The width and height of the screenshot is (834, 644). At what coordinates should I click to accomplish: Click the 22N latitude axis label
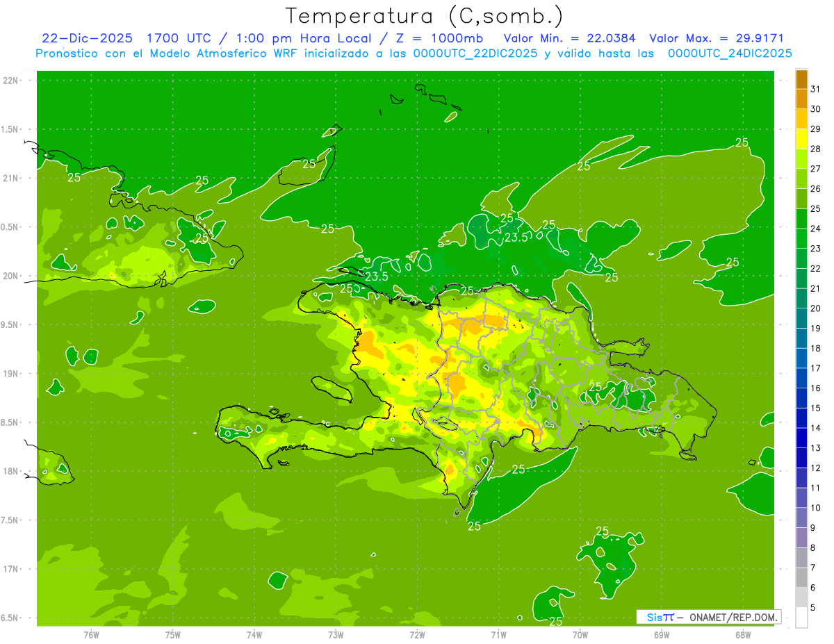pyautogui.click(x=11, y=81)
